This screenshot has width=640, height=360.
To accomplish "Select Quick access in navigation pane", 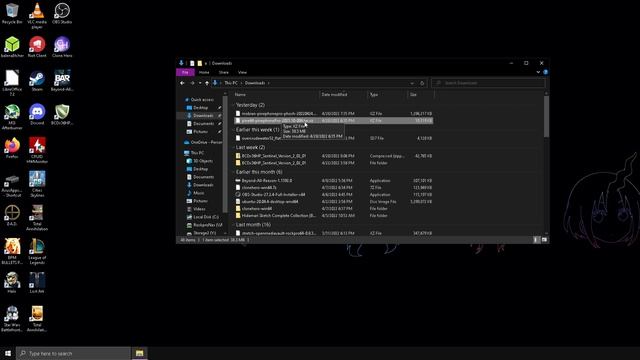I will 199,100.
